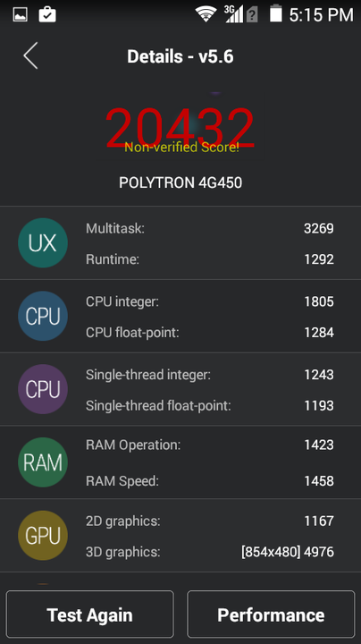Screen dimensions: 361x644
Task: Tap the back arrow icon
Action: pos(30,55)
